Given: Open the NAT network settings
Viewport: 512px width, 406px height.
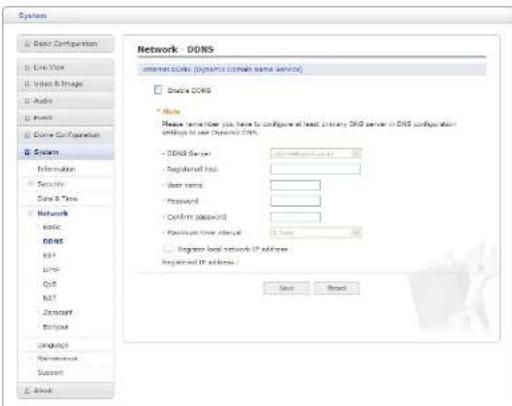Looking at the screenshot, I should pos(50,298).
